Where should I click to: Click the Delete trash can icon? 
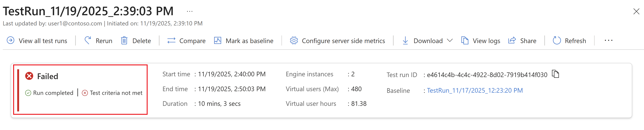(124, 40)
